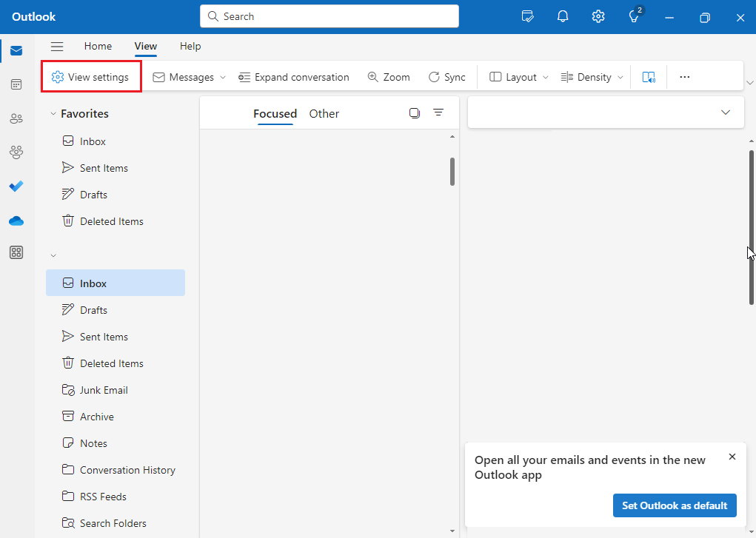
Task: Open the Layout dropdown
Action: tap(518, 76)
